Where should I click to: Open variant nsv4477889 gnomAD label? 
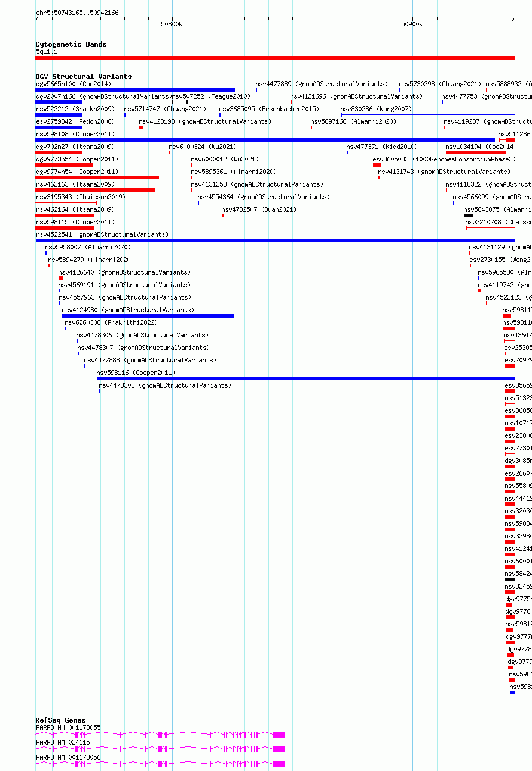pyautogui.click(x=321, y=84)
